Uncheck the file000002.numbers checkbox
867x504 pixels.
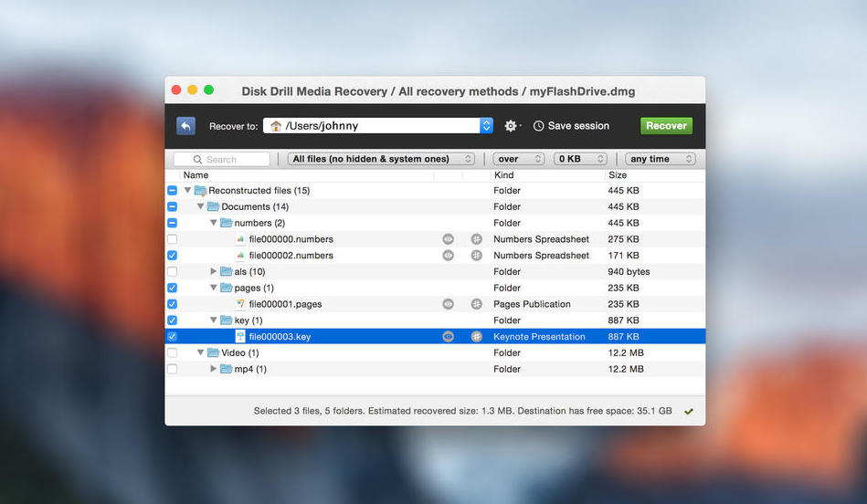point(172,256)
